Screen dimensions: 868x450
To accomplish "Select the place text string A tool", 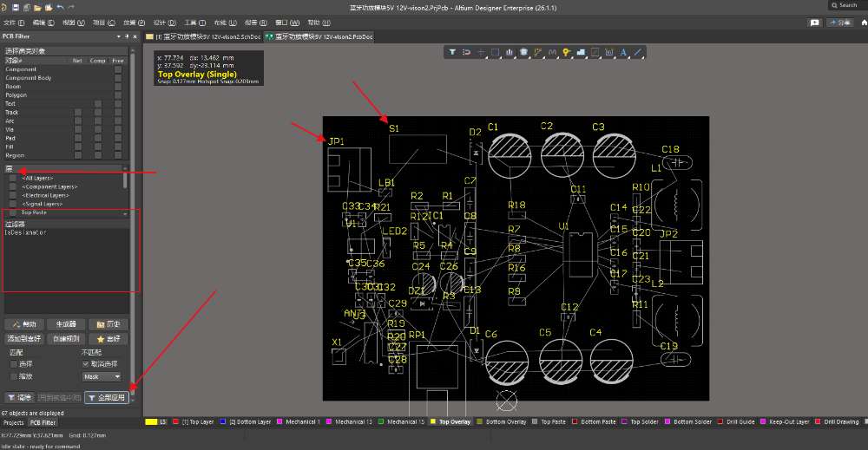I will [623, 52].
